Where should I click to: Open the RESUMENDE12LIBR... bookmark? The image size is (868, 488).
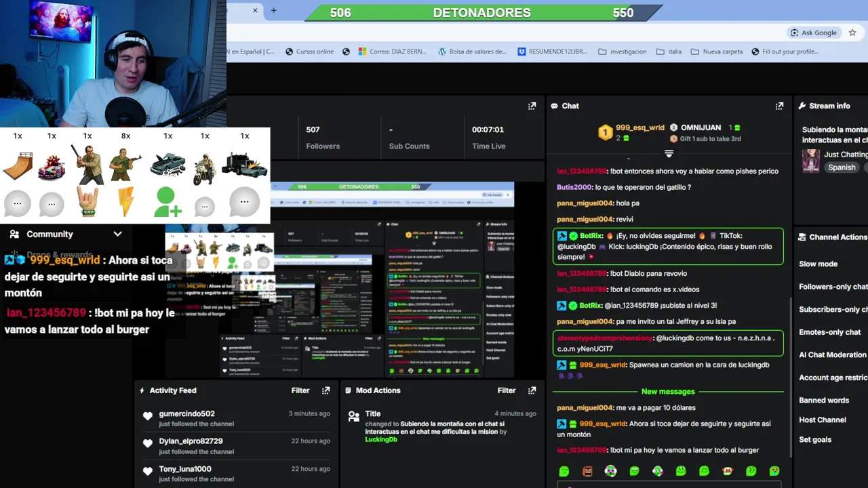(x=553, y=52)
